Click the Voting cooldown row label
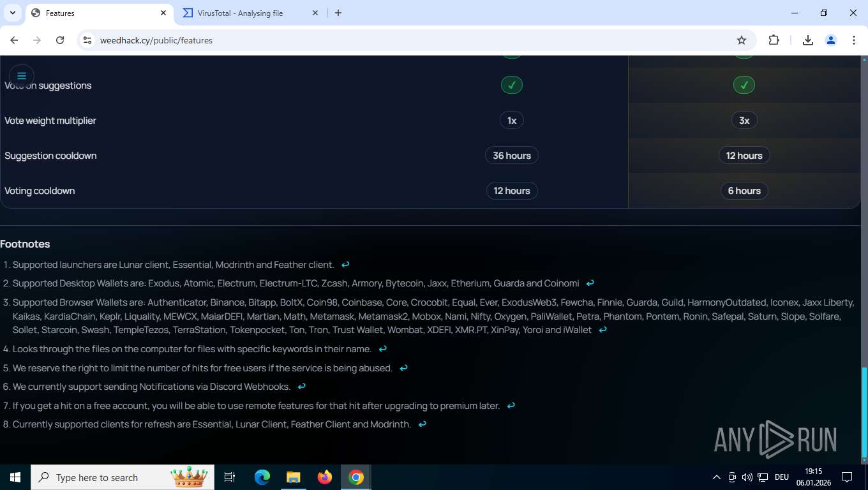868x490 pixels. coord(40,191)
